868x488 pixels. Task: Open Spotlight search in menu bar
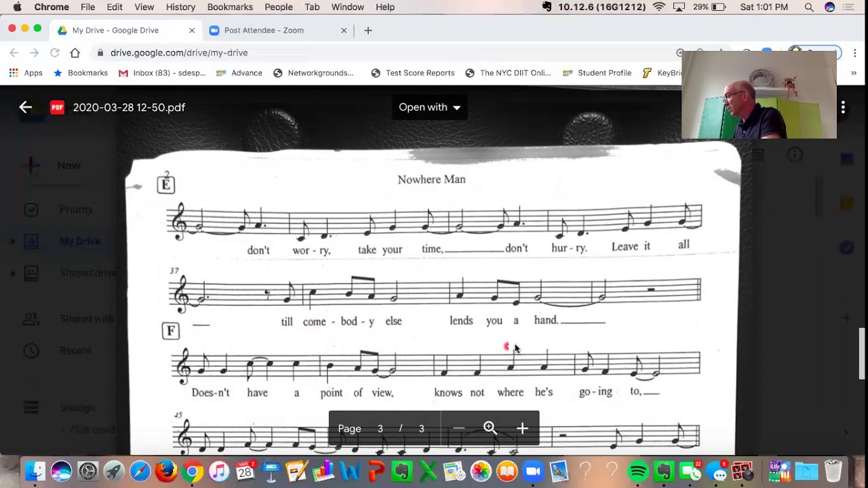[809, 7]
